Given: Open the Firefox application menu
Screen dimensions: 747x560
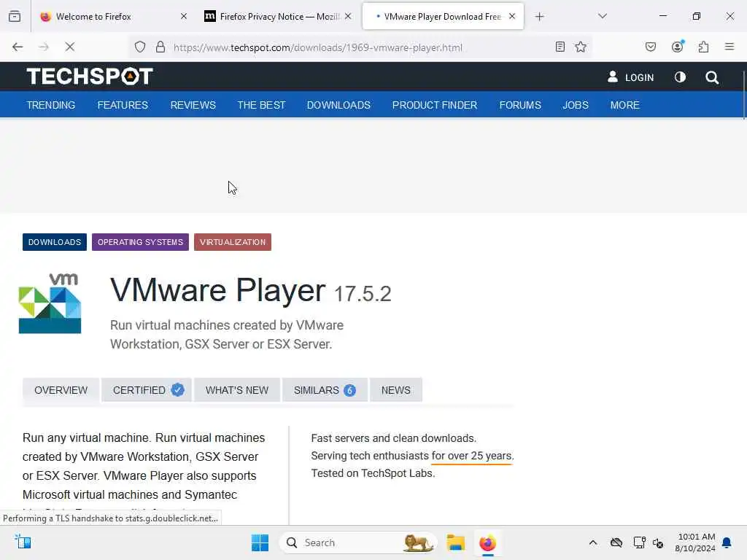Looking at the screenshot, I should (729, 47).
